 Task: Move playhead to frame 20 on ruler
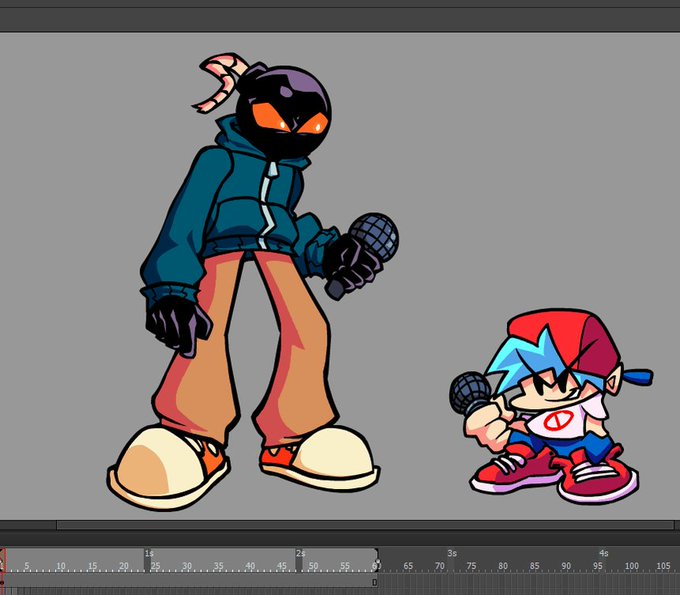(124, 566)
